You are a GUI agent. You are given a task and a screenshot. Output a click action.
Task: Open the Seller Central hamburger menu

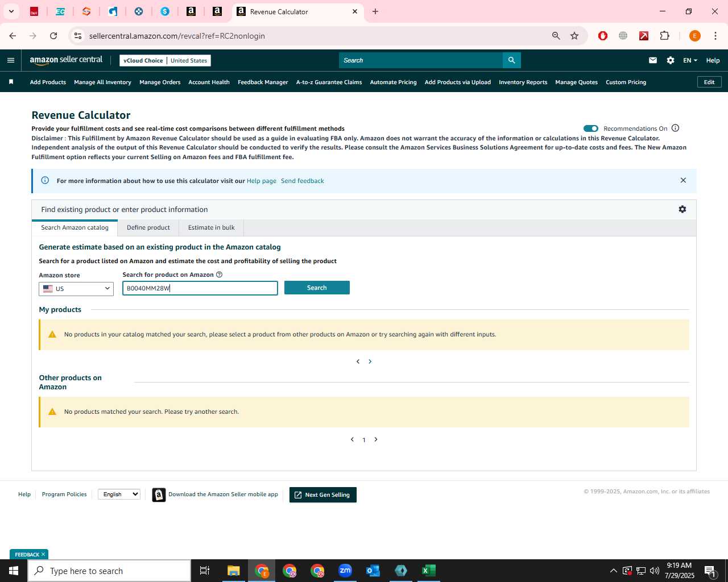(11, 60)
